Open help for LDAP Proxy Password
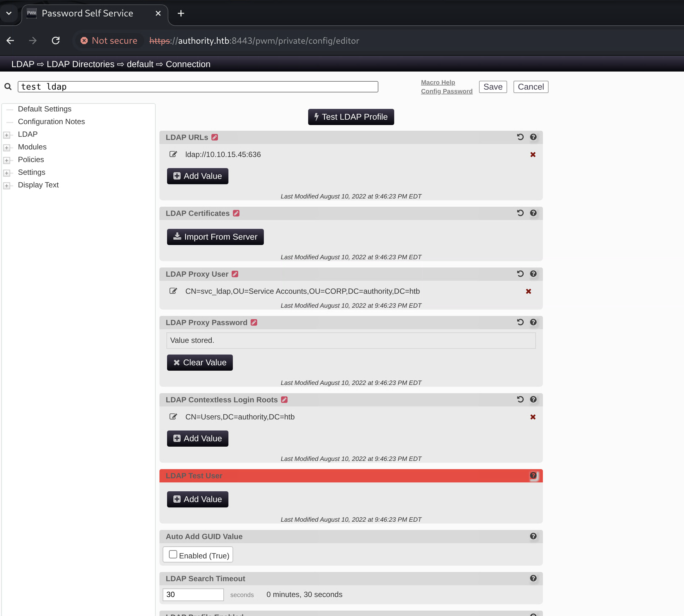This screenshot has height=616, width=684. point(533,322)
